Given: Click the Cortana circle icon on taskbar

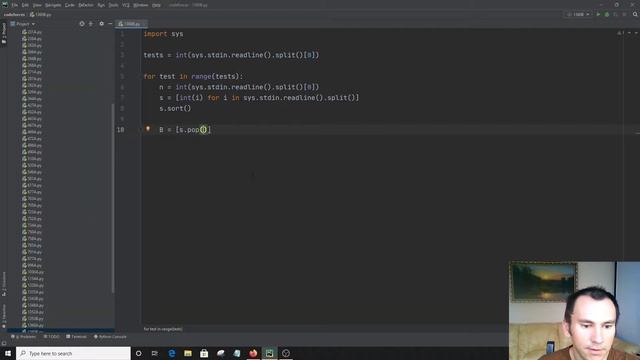Looking at the screenshot, I should point(138,353).
